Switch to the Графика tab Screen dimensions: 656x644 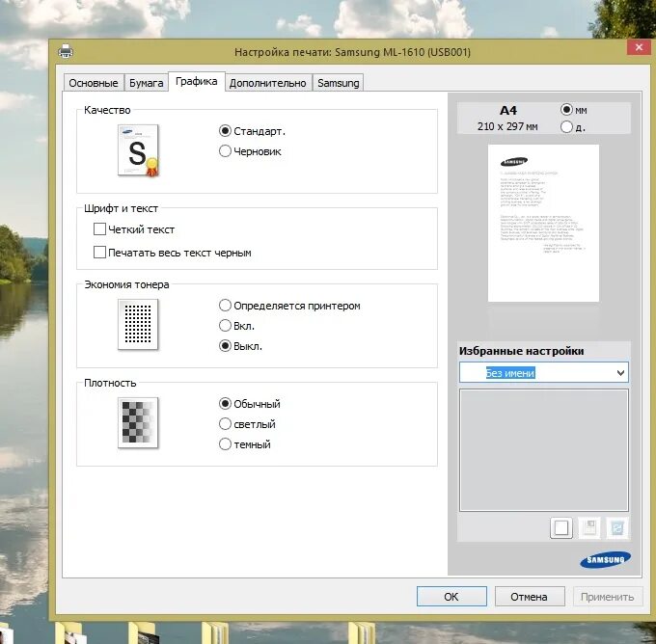[x=197, y=81]
